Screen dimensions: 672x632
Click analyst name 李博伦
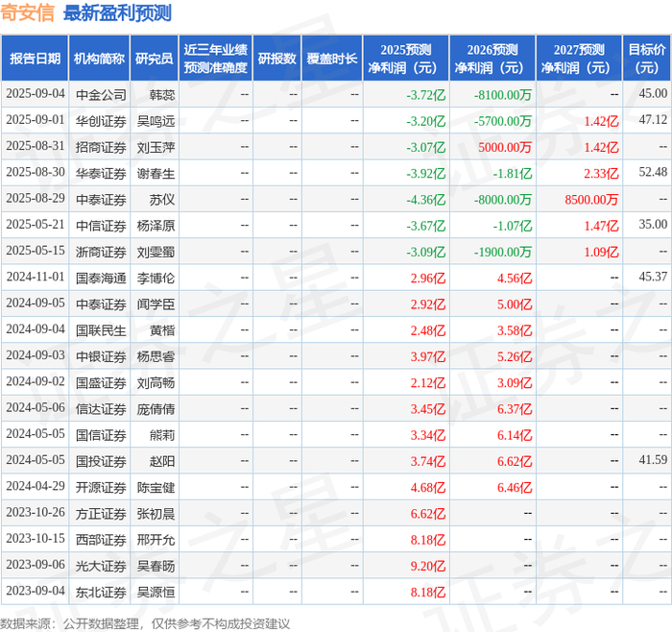tap(156, 278)
